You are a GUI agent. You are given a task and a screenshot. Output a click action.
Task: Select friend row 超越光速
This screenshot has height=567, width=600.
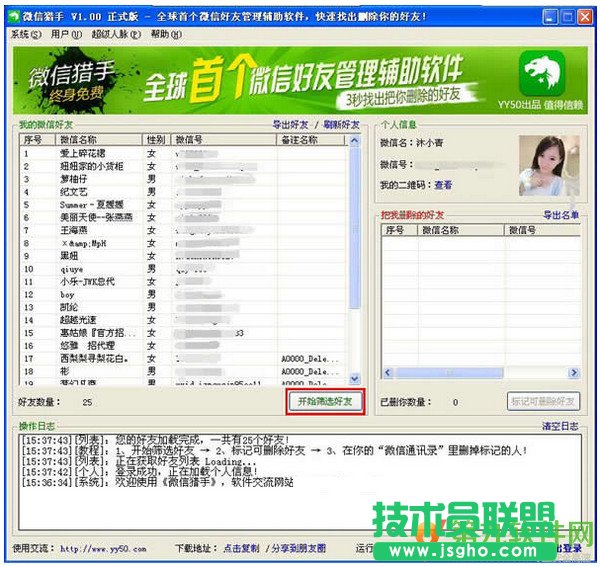click(x=184, y=320)
